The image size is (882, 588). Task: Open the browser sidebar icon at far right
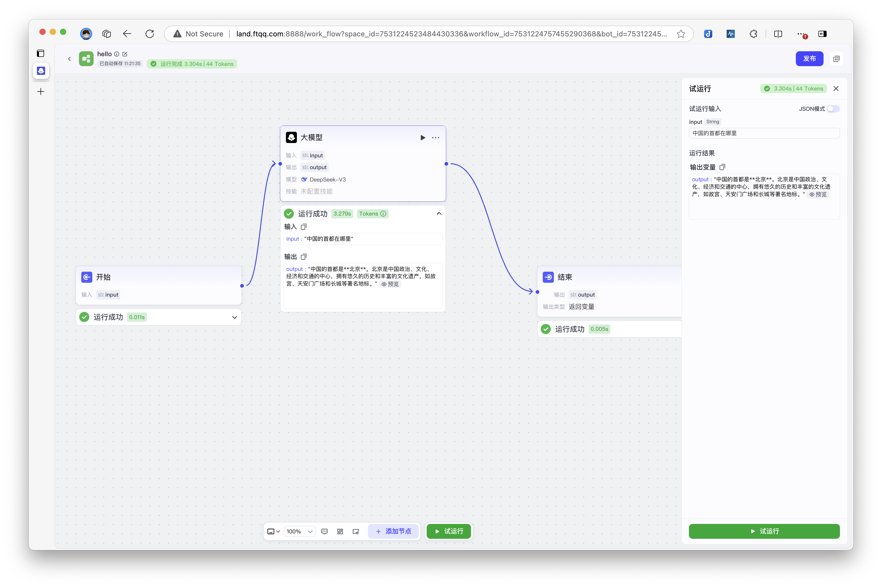coord(822,34)
